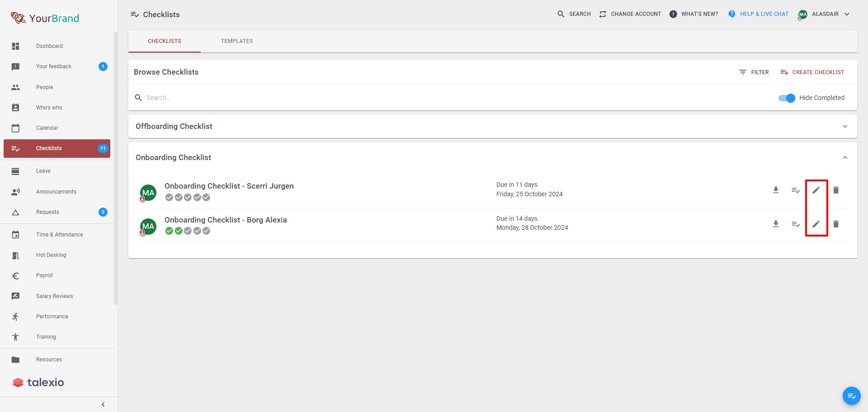868x412 pixels.
Task: Open Your feedback in sidebar
Action: 57,66
